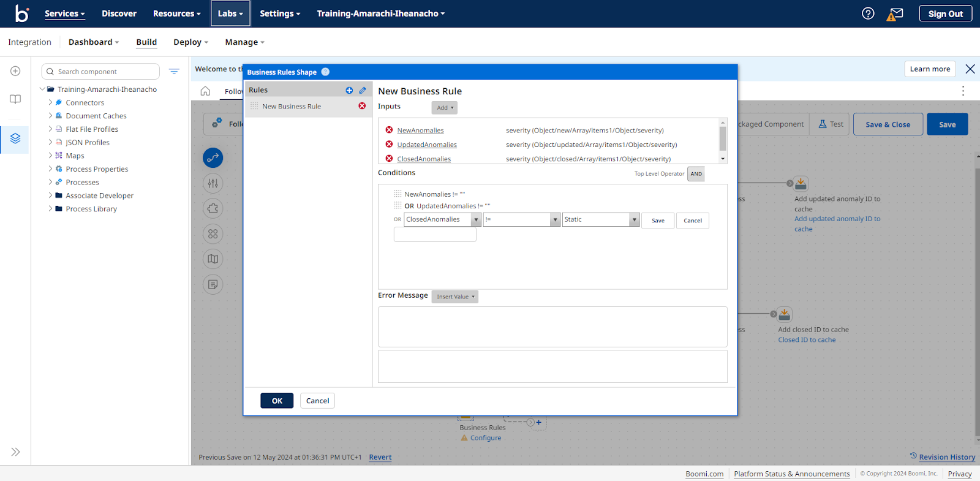Open the Resources menu
This screenshot has height=481, width=980.
[176, 13]
